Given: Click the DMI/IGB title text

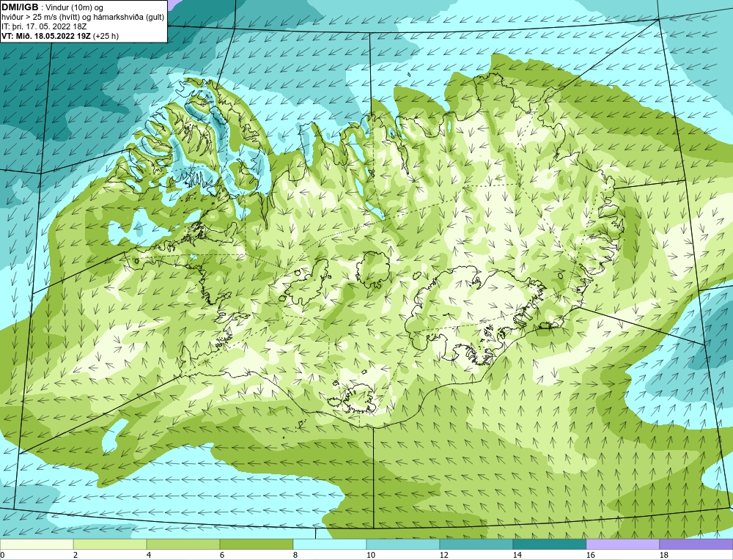Looking at the screenshot, I should tap(20, 7).
